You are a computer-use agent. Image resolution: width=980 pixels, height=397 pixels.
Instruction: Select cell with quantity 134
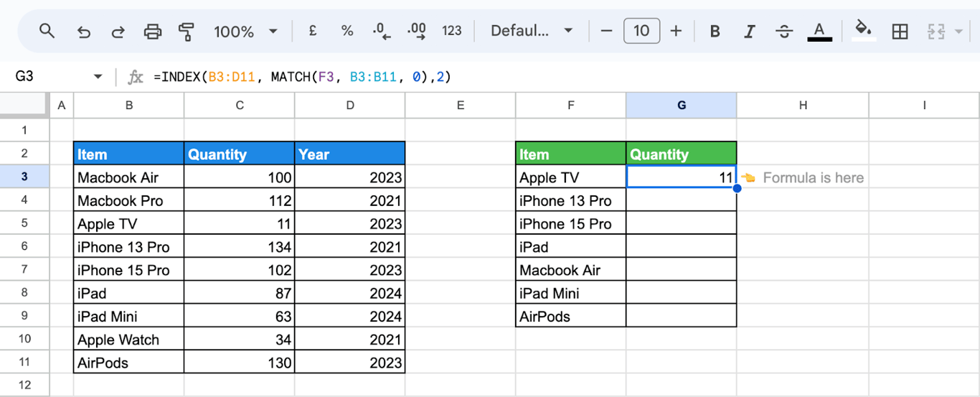tap(239, 247)
